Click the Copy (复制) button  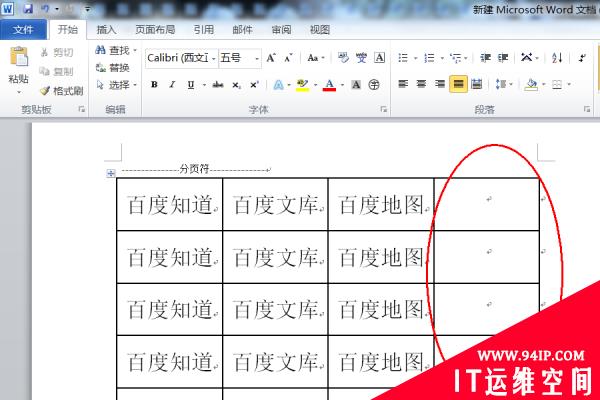(57, 71)
